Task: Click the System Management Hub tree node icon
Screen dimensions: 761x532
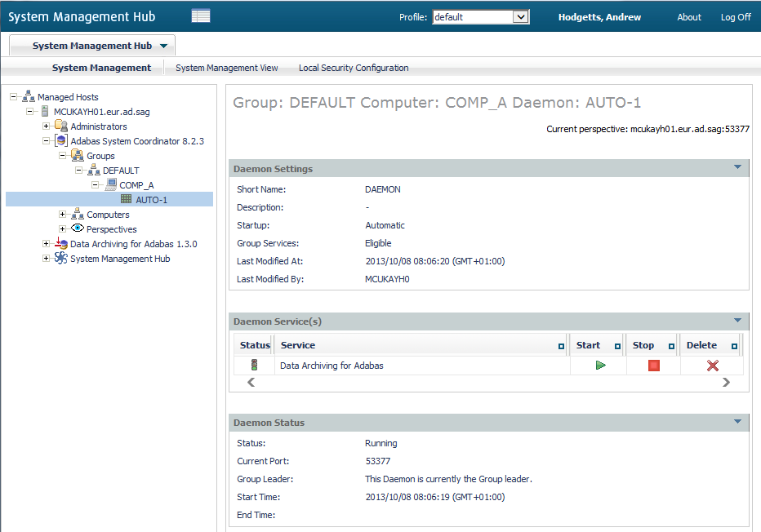Action: pyautogui.click(x=61, y=259)
